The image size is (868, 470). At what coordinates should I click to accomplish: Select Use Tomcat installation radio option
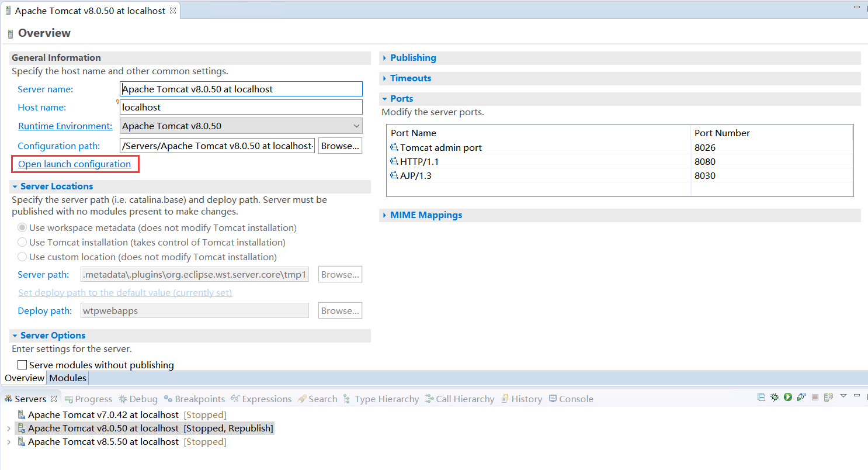point(22,242)
